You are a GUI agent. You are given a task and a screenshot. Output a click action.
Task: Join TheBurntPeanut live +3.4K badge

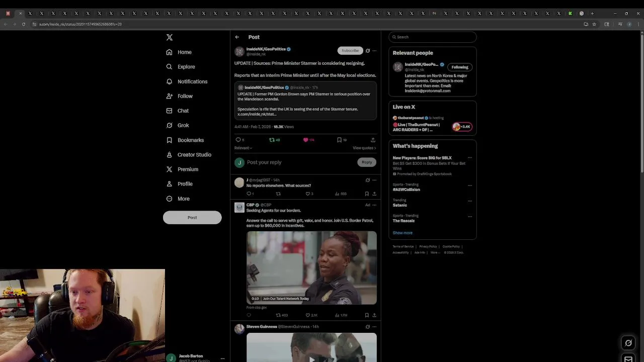click(x=462, y=127)
